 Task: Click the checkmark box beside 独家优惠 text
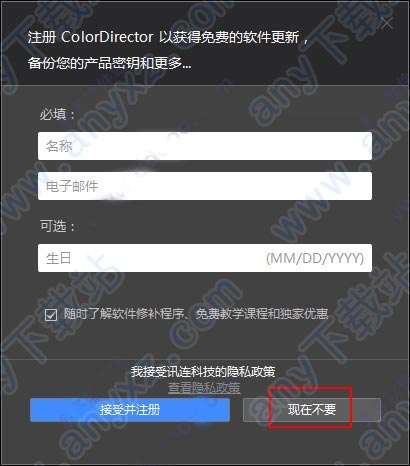(x=51, y=315)
